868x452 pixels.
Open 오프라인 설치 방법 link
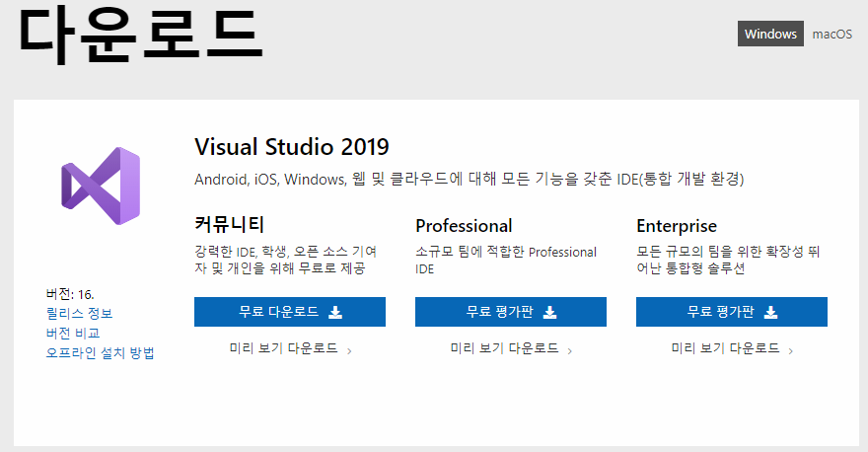click(100, 353)
